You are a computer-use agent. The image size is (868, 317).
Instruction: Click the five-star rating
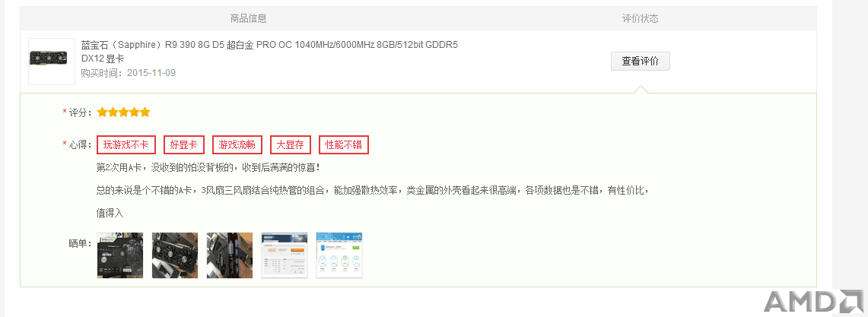tap(123, 113)
